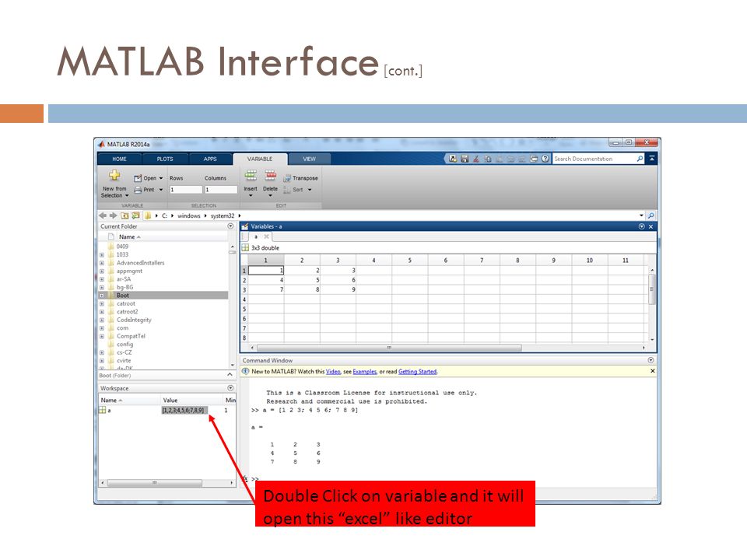The width and height of the screenshot is (747, 560).
Task: Click the Workspace horizontal scrollbar
Action: tap(155, 483)
